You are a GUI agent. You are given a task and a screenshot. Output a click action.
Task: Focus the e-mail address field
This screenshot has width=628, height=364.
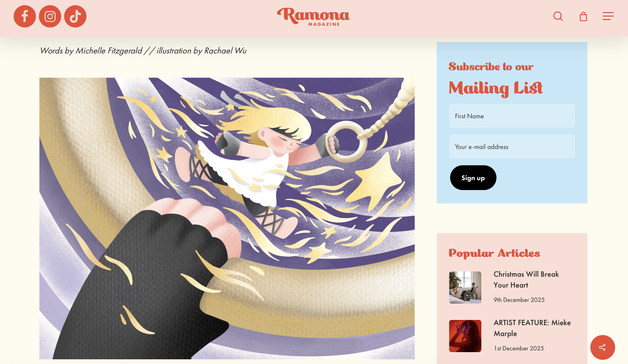512,147
